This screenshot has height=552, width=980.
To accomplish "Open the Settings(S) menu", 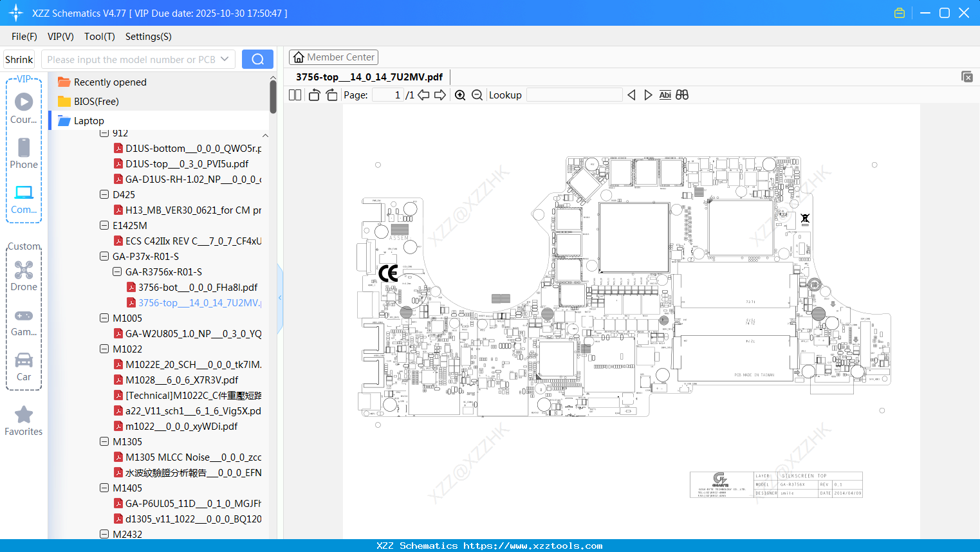I will [x=149, y=37].
